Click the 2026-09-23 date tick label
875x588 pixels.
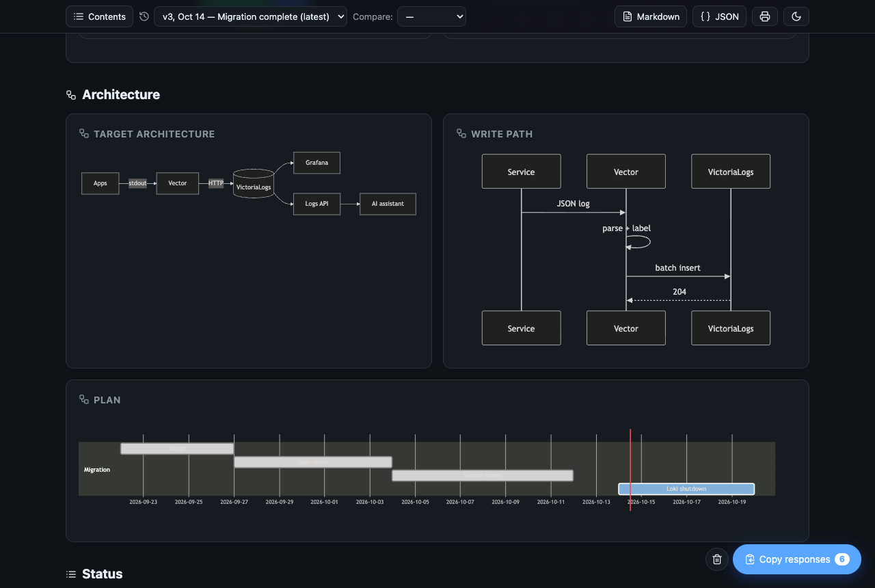(143, 503)
